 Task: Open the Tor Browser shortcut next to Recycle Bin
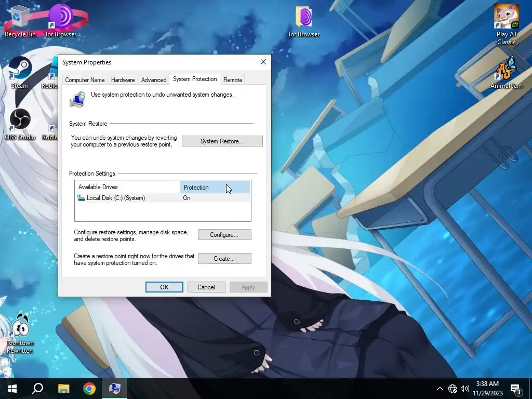click(61, 21)
